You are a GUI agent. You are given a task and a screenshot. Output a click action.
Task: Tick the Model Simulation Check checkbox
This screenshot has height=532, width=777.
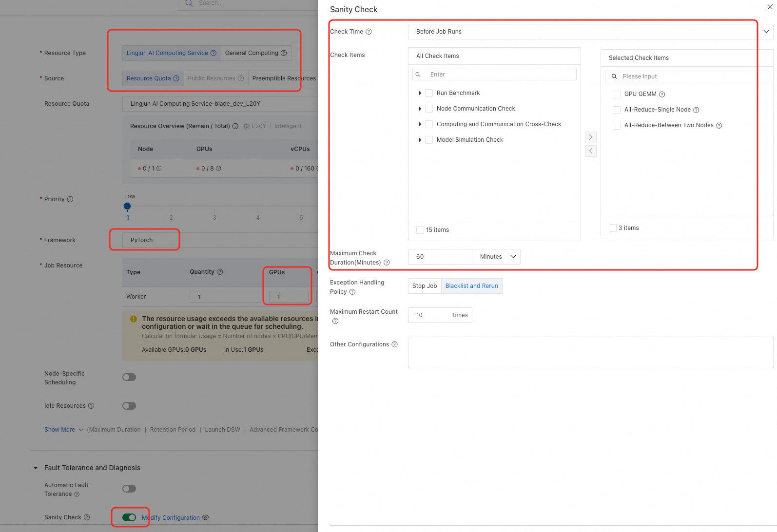[x=429, y=140]
